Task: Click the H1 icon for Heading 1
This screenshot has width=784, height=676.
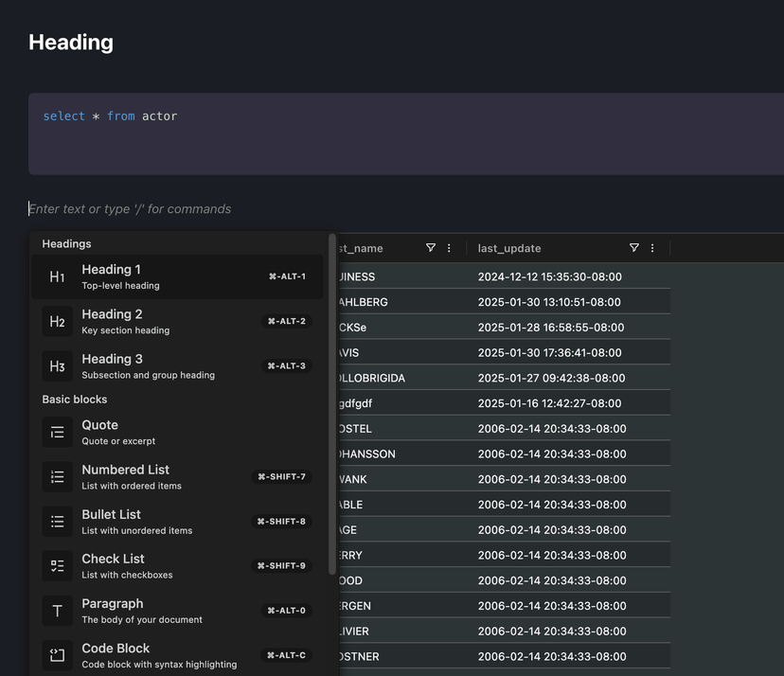Action: (x=57, y=276)
